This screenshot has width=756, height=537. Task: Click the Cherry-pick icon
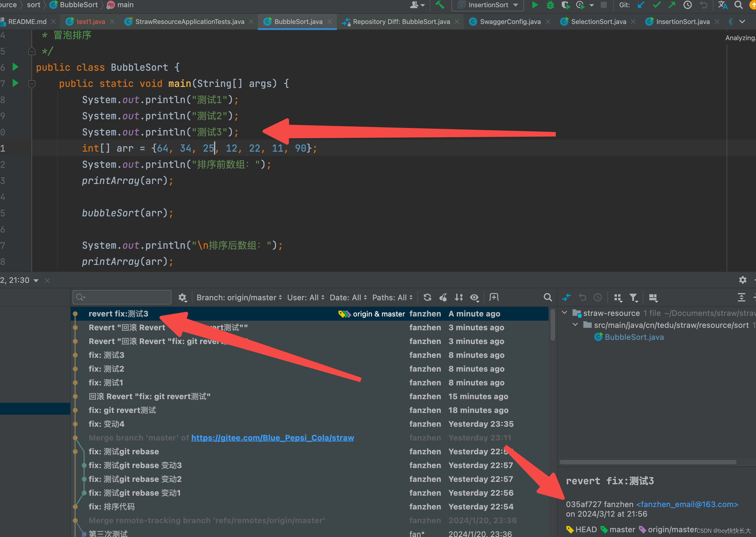443,297
